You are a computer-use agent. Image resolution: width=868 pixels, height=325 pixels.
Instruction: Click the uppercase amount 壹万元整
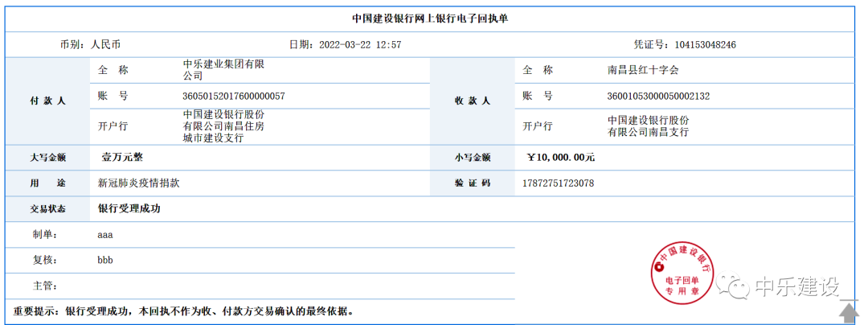click(x=122, y=157)
